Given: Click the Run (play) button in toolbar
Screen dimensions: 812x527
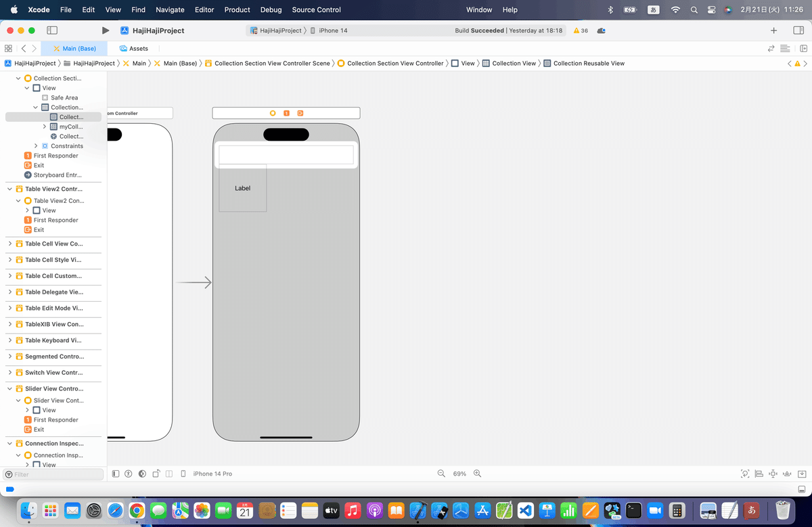Looking at the screenshot, I should click(x=105, y=30).
